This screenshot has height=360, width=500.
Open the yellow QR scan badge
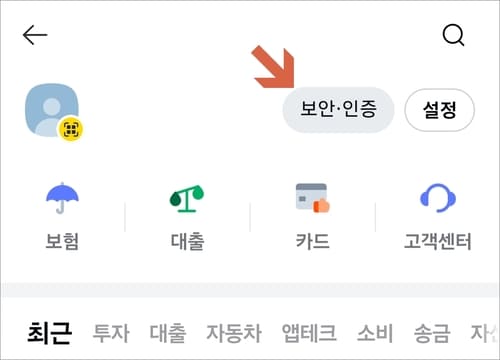coord(71,129)
